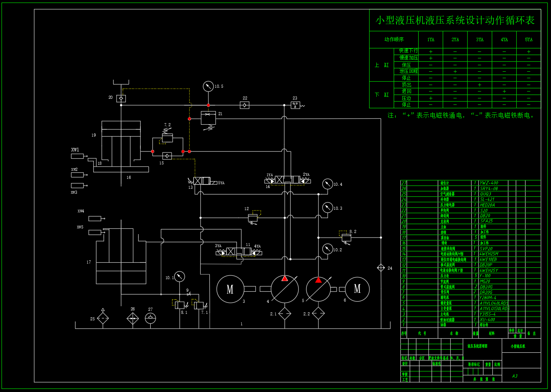Toggle solenoid 5YA on directional valve 13
Screen dimensions: 551x392
point(215,183)
